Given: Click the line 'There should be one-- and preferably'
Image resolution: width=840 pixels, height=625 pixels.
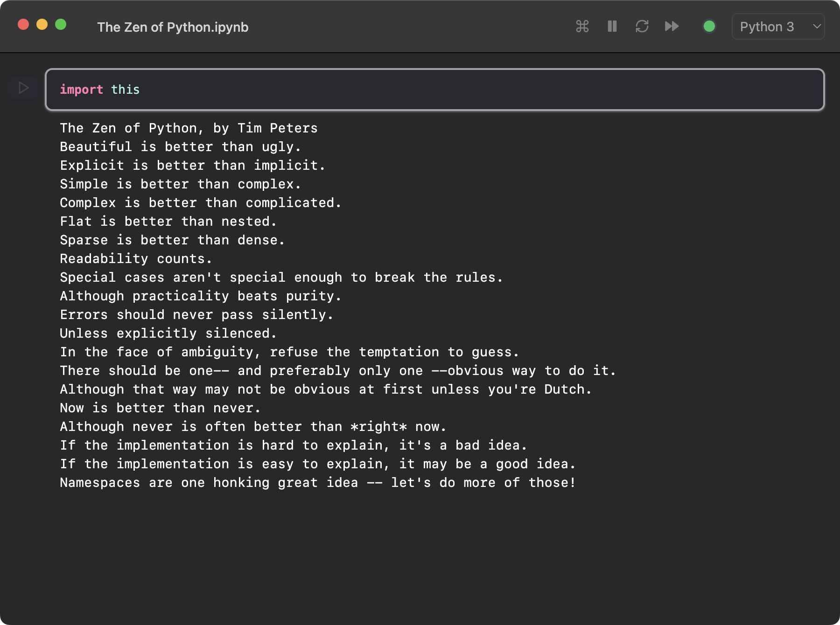Looking at the screenshot, I should click(x=338, y=371).
